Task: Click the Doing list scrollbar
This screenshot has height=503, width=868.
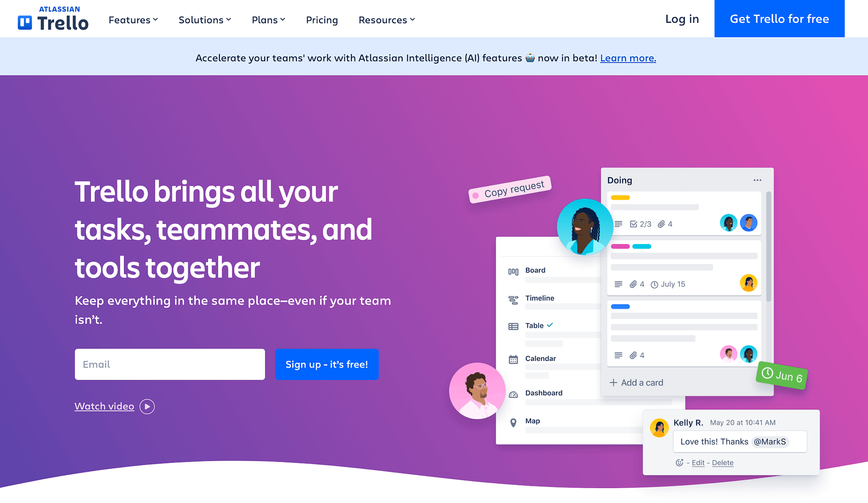Action: click(768, 246)
